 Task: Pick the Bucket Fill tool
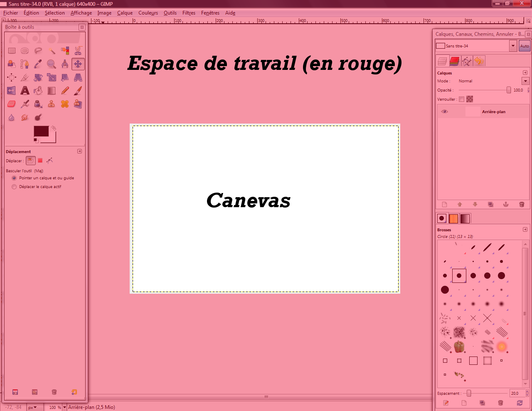point(38,91)
